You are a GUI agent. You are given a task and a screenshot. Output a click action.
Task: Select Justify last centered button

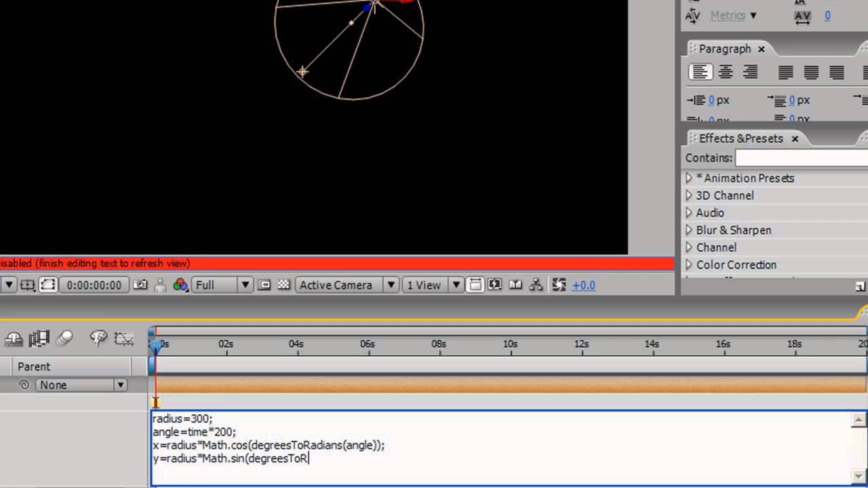[811, 72]
